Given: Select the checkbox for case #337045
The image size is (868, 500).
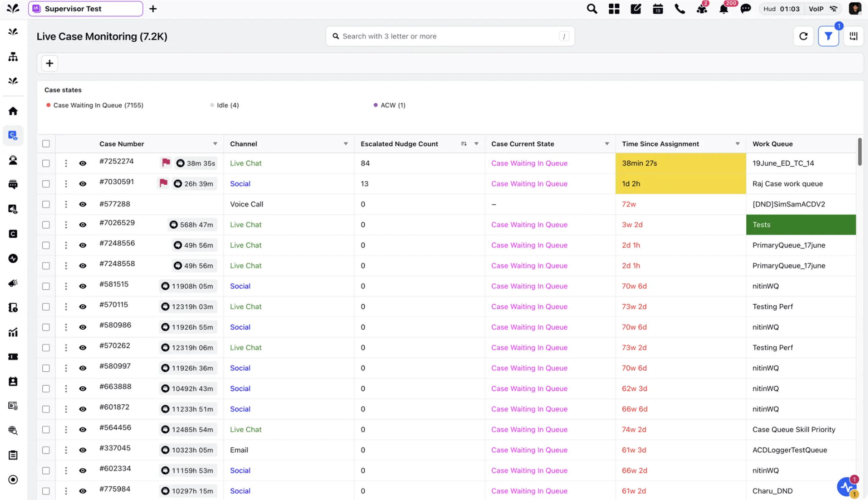Looking at the screenshot, I should pos(46,450).
